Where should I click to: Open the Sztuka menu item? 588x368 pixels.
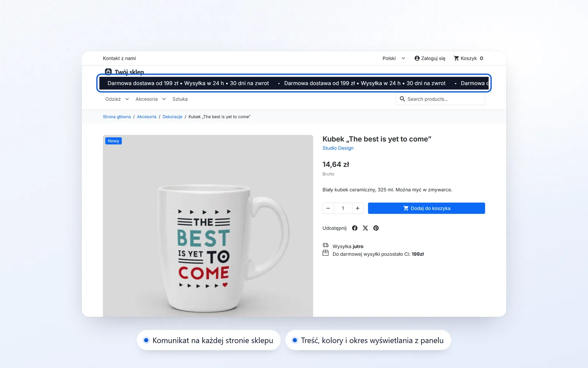pos(180,99)
